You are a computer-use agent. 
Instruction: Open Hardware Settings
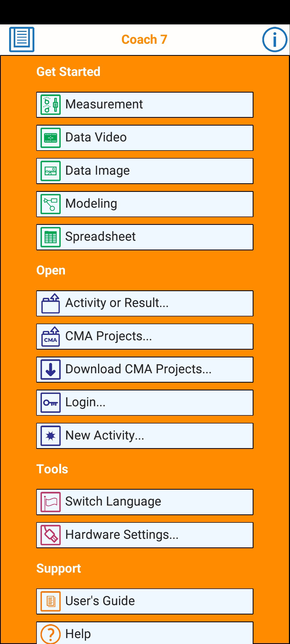[144, 535]
